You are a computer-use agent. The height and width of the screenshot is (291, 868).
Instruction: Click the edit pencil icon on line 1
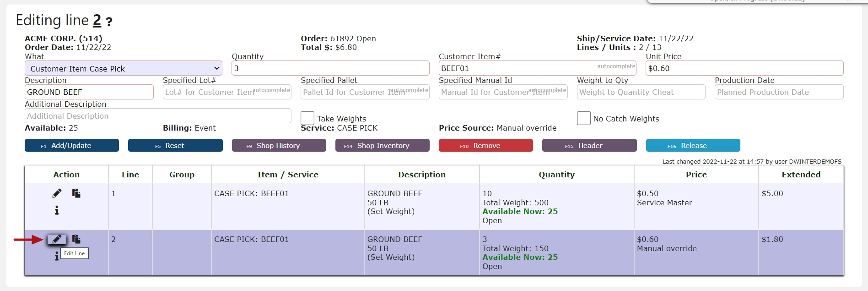pos(57,193)
